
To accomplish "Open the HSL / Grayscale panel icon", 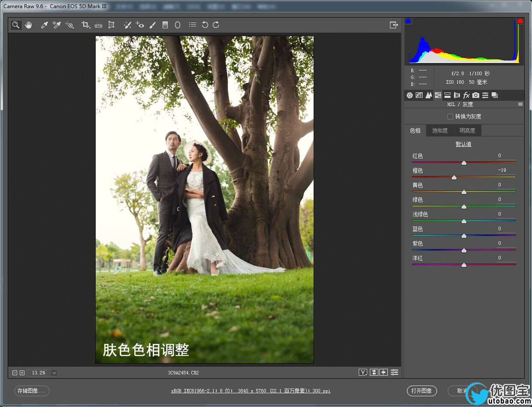I will coord(438,95).
